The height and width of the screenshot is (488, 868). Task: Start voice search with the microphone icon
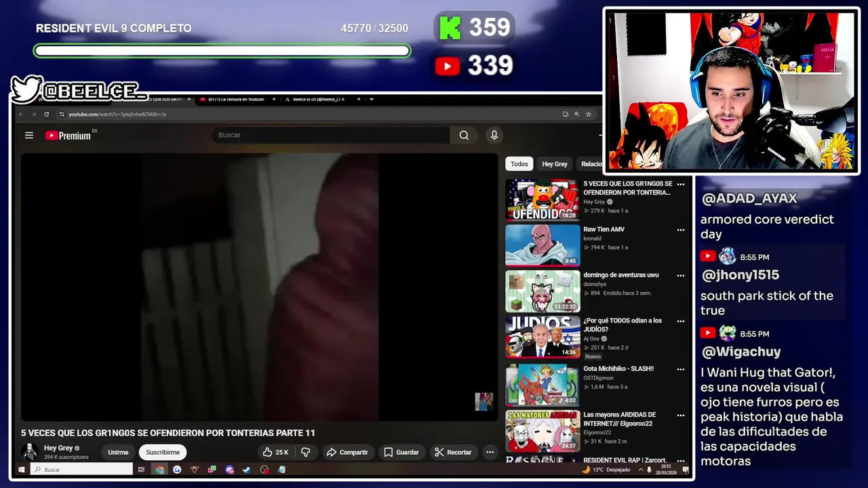494,136
